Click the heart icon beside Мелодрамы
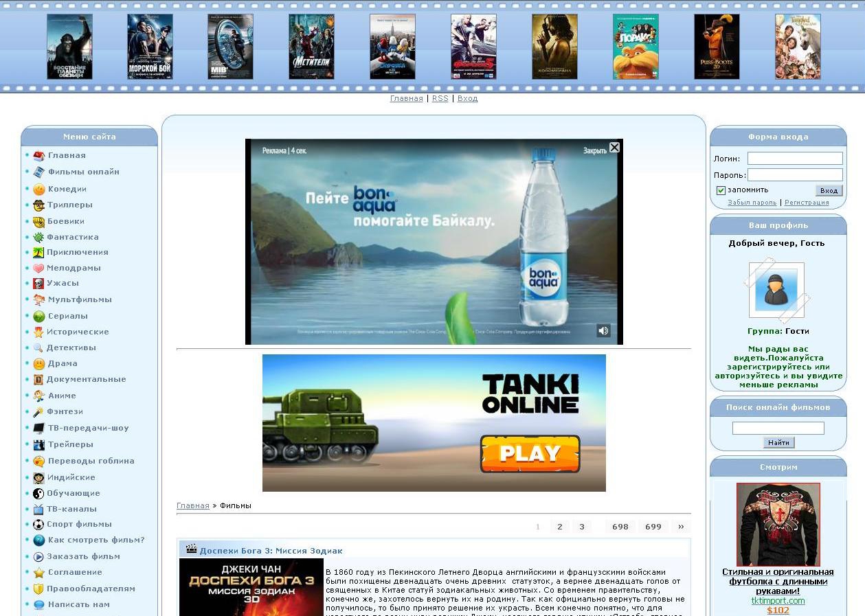 click(38, 269)
